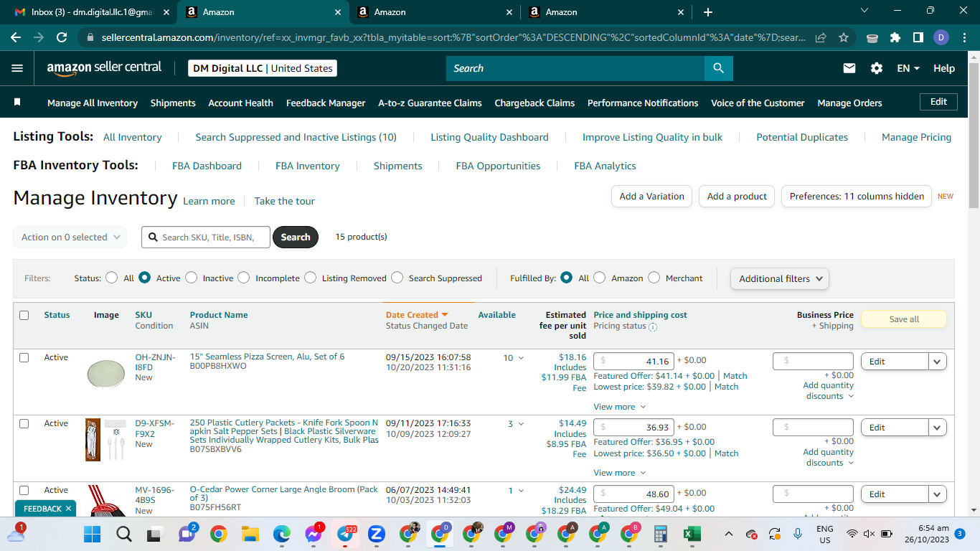
Task: Bookmark this page with the star icon
Action: click(844, 37)
